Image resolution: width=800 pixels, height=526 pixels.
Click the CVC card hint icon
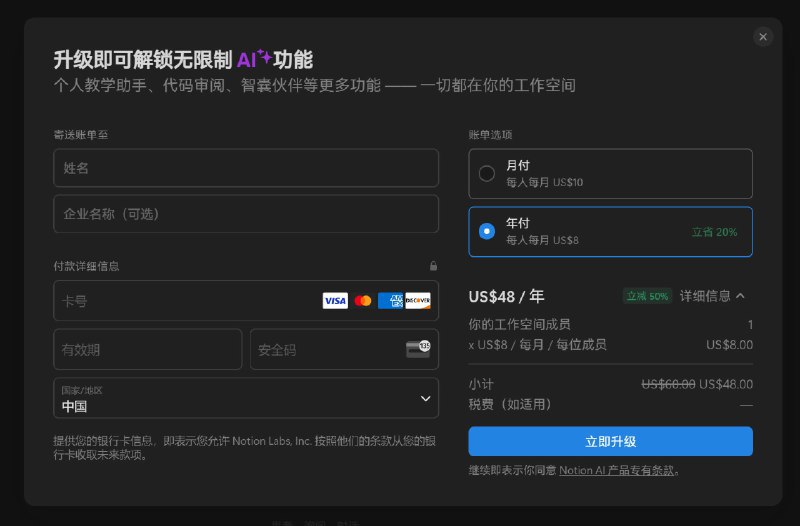[x=418, y=349]
